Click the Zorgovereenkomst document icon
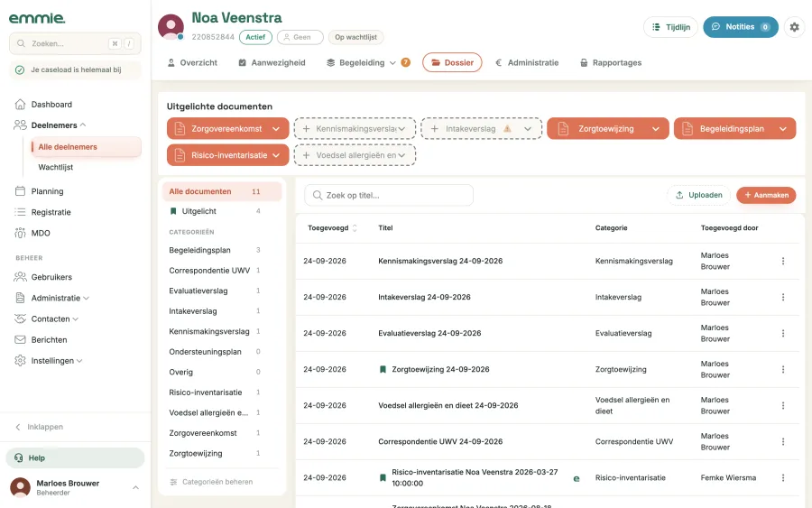 click(180, 128)
